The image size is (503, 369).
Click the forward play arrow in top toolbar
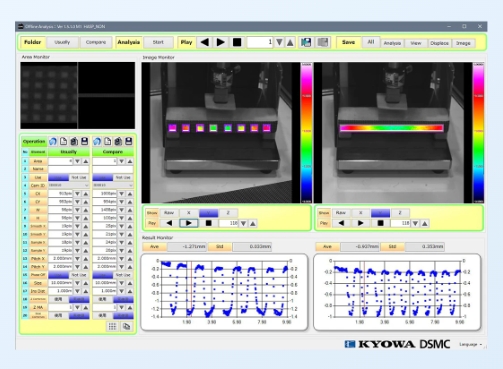tap(220, 42)
